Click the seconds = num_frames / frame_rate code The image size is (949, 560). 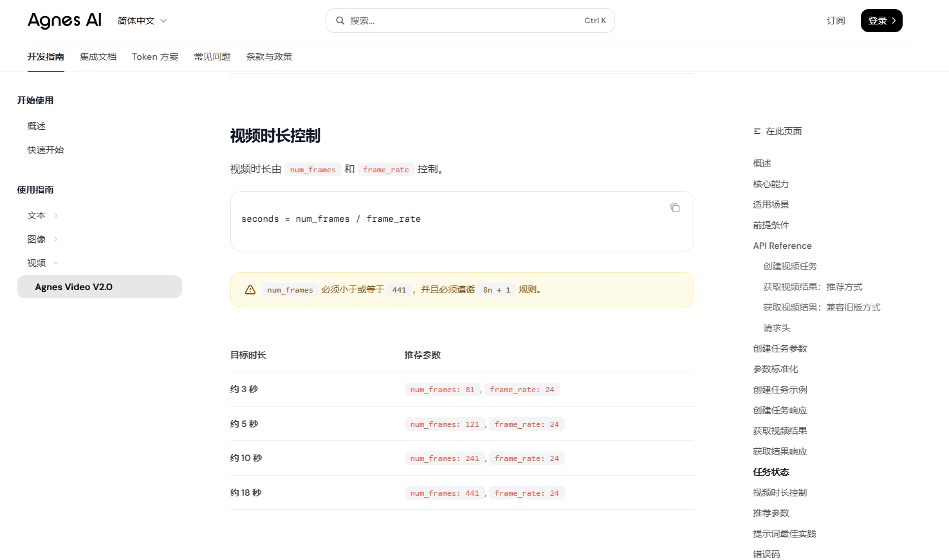(x=331, y=219)
